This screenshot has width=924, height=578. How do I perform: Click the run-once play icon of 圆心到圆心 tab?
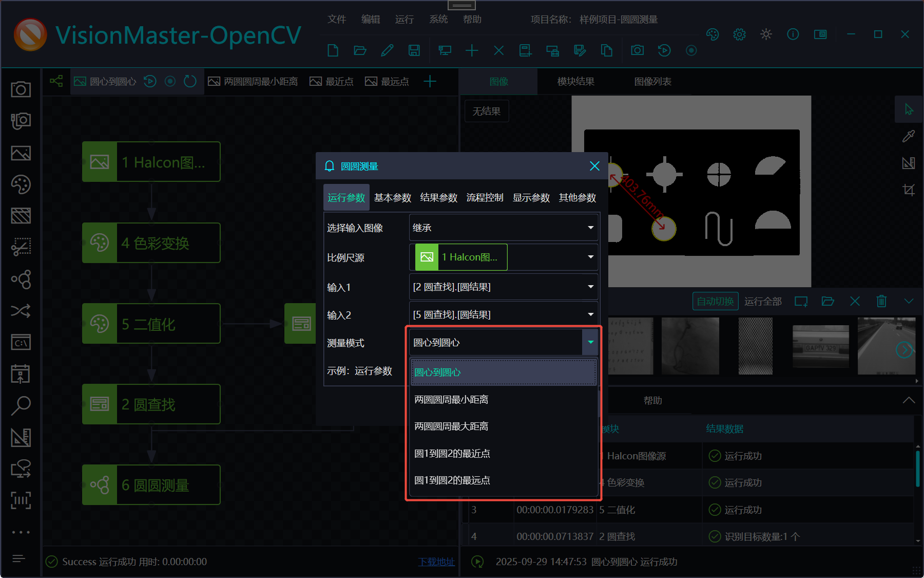(x=150, y=81)
